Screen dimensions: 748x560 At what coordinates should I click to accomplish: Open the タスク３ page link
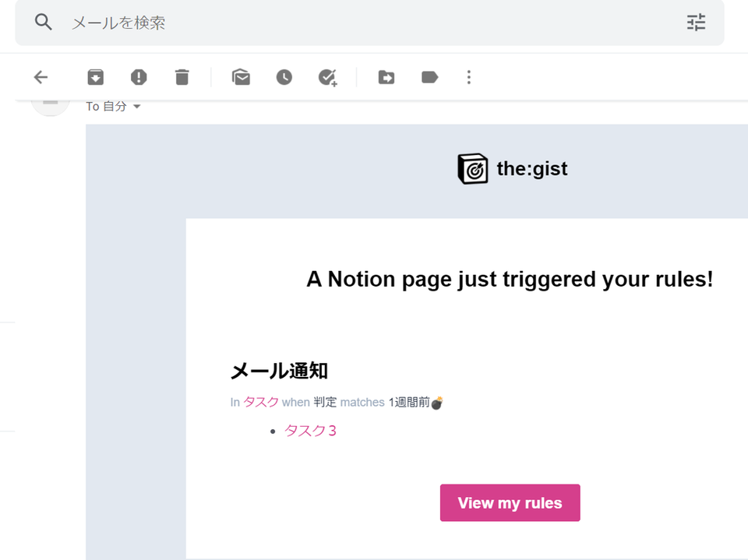tap(309, 430)
